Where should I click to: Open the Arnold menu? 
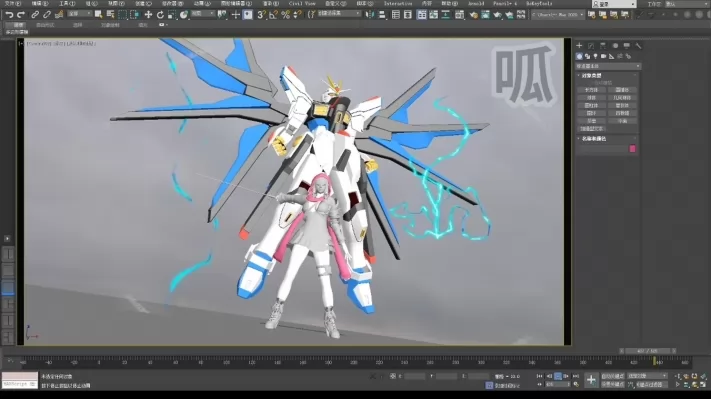(476, 4)
